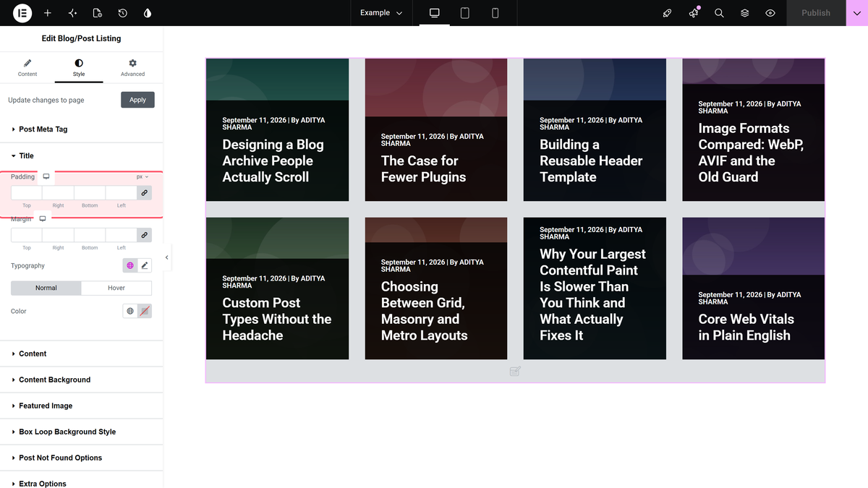Toggle linked values for Padding
Viewport: 868px width, 488px height.
(x=145, y=193)
